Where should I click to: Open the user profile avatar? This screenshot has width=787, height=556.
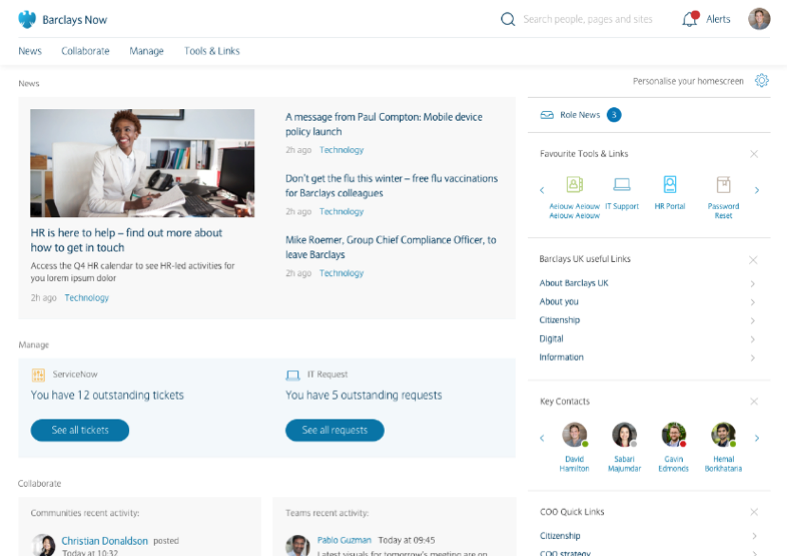pos(759,19)
